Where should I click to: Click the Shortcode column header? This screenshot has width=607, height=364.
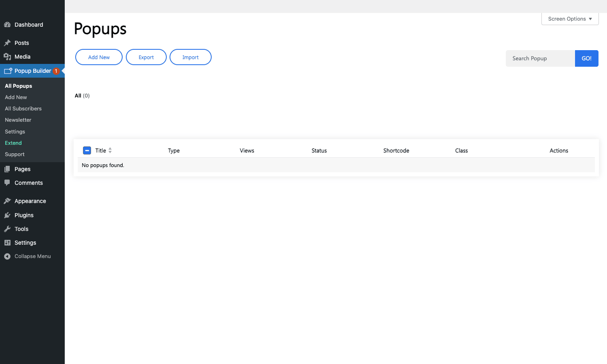[396, 150]
